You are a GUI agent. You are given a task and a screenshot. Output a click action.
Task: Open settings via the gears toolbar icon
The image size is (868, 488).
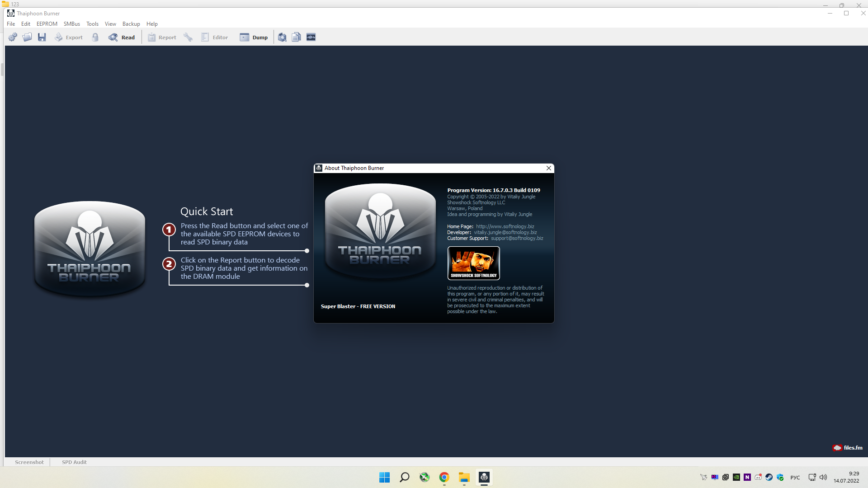point(13,37)
